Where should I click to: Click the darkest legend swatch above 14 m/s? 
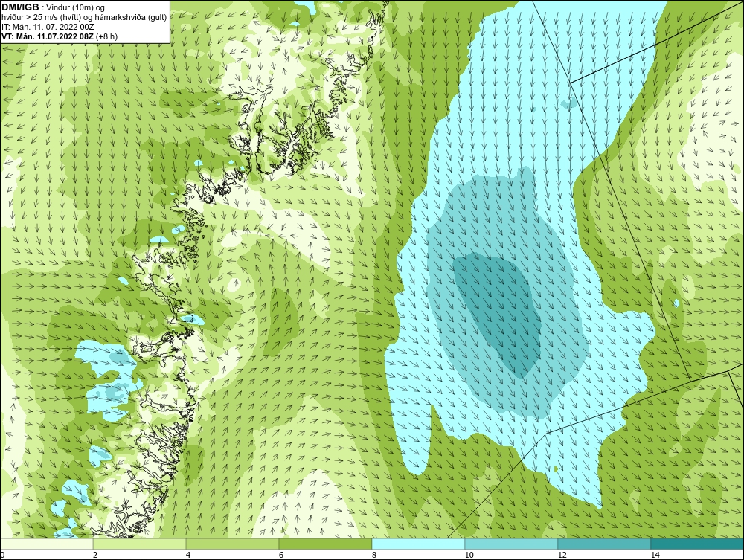(x=698, y=544)
